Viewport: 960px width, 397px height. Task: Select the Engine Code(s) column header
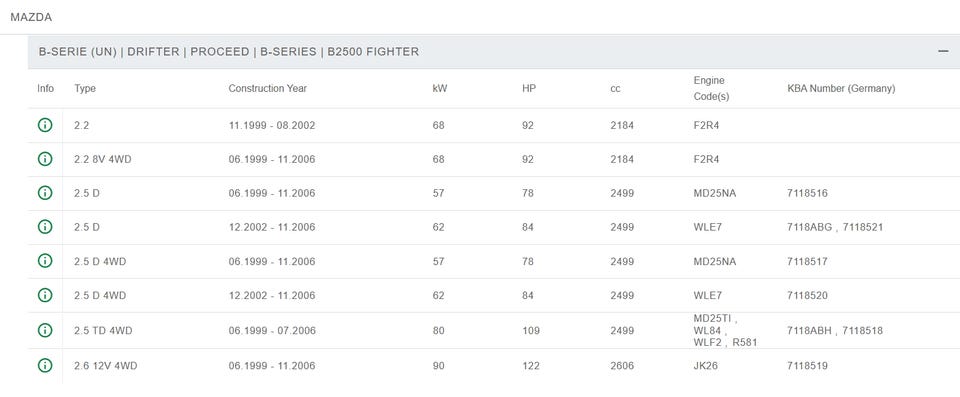711,88
